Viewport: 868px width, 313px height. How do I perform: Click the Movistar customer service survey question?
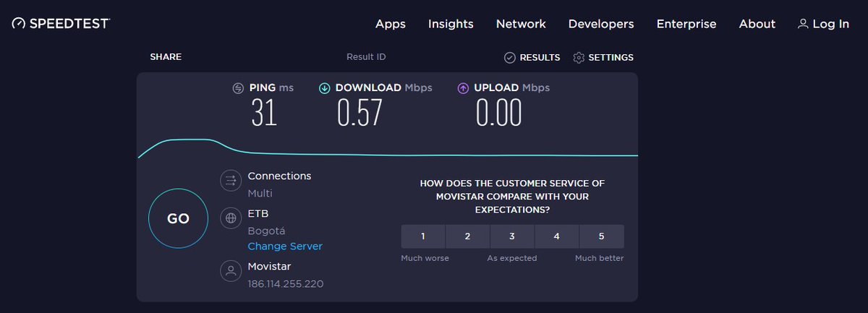click(512, 197)
